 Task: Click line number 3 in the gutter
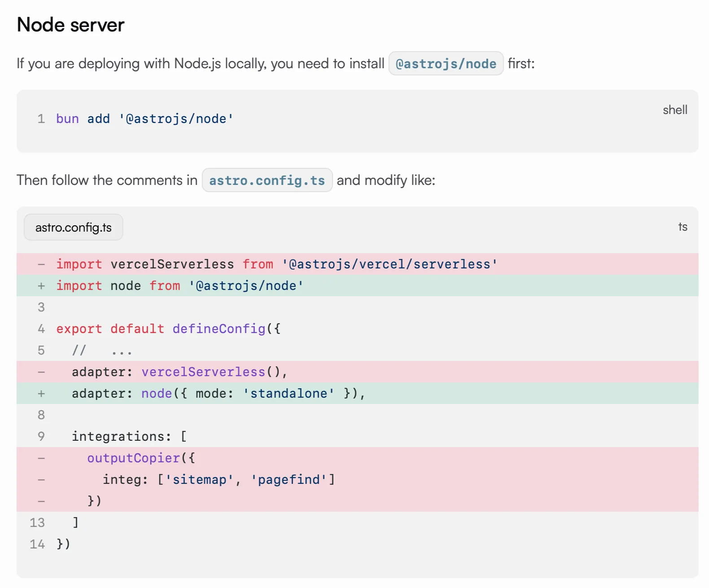(41, 307)
